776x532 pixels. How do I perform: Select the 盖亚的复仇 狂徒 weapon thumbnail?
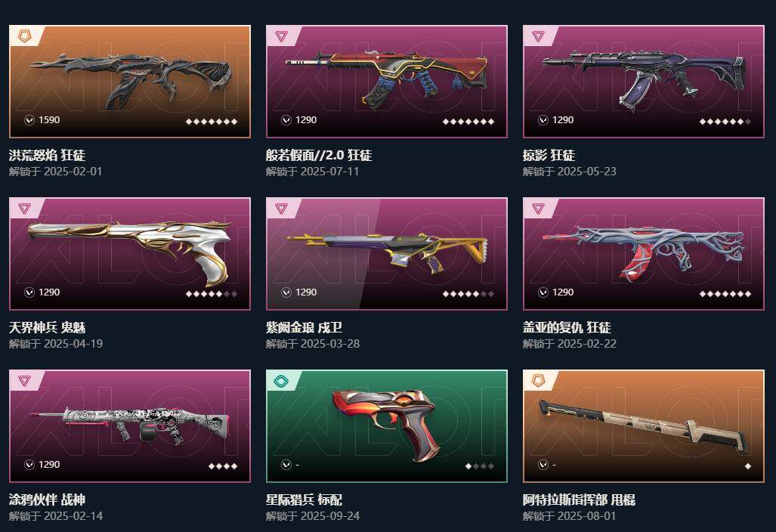pyautogui.click(x=643, y=253)
